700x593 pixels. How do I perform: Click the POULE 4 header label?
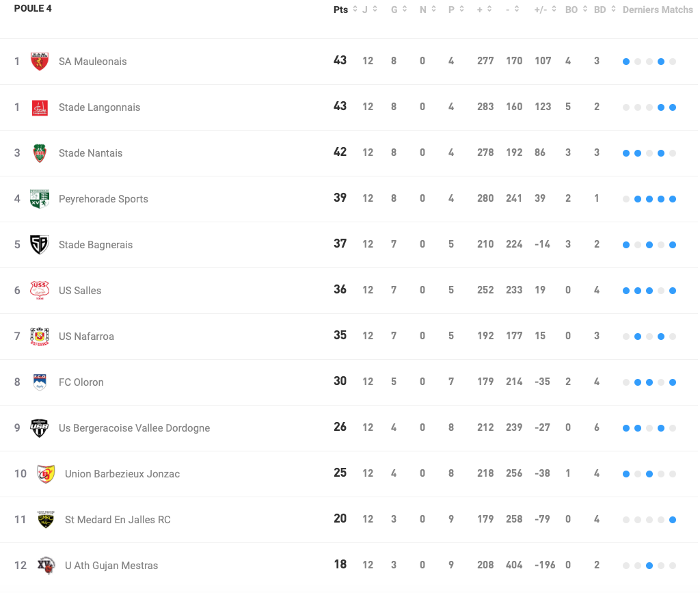(x=33, y=8)
